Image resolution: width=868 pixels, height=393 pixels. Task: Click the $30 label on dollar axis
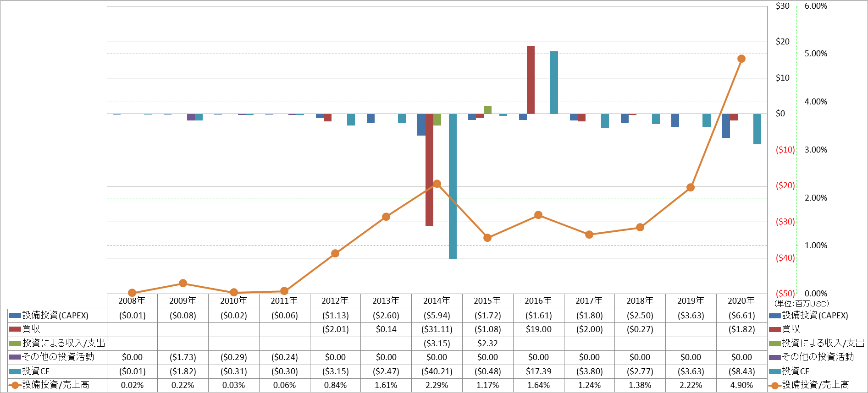783,6
